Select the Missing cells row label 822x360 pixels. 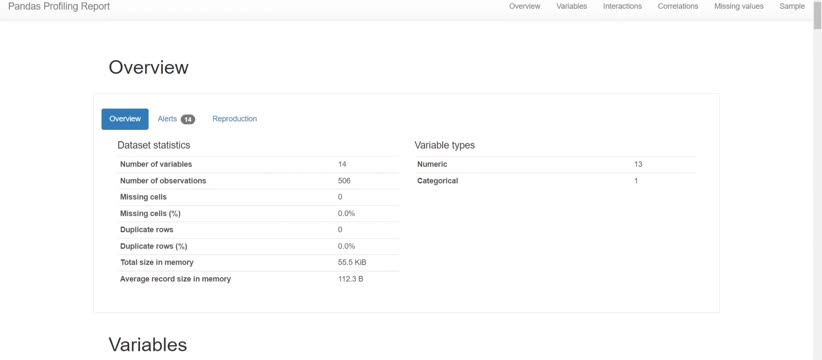143,197
